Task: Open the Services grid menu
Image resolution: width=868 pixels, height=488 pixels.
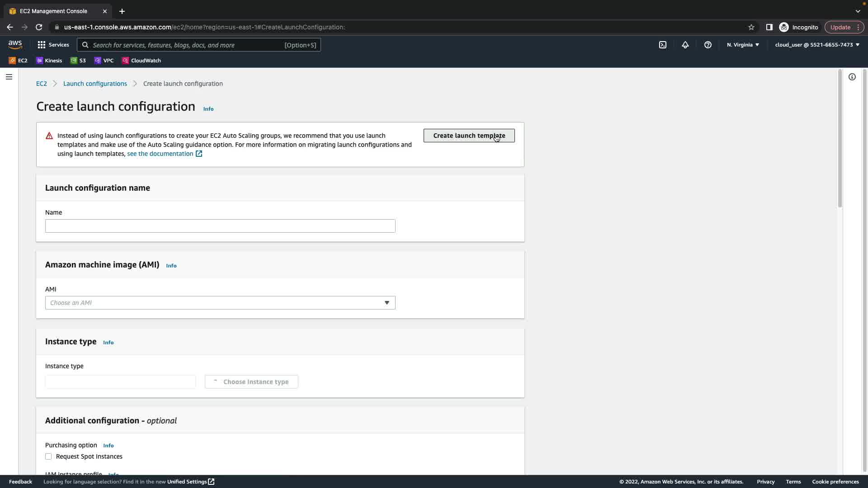Action: [53, 45]
